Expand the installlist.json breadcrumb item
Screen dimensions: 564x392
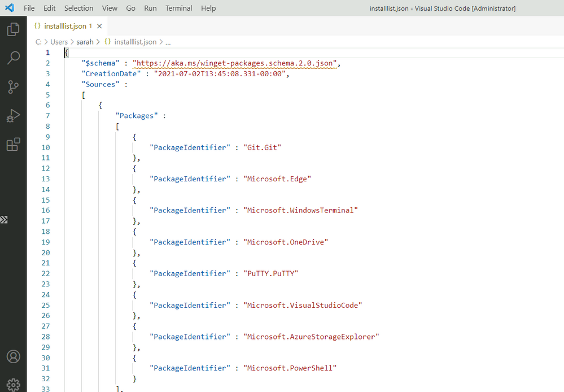coord(135,42)
